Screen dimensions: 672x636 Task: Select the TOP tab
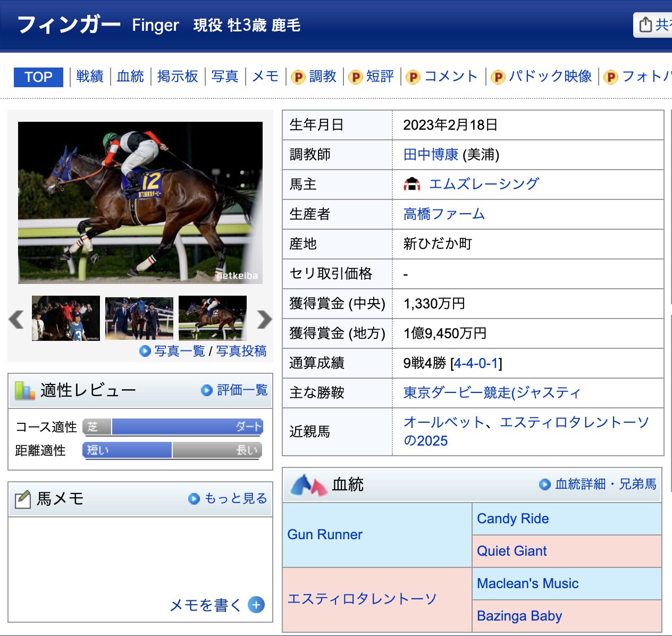pos(38,77)
